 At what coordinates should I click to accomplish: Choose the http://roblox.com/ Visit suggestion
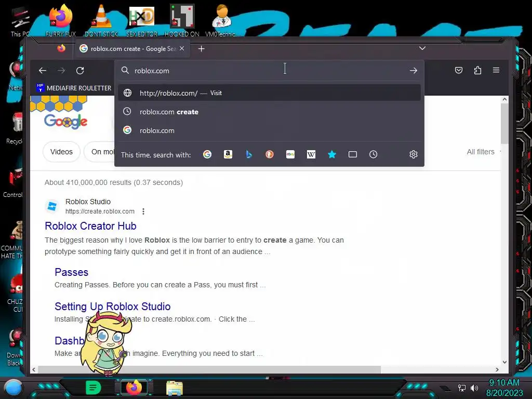tap(270, 92)
